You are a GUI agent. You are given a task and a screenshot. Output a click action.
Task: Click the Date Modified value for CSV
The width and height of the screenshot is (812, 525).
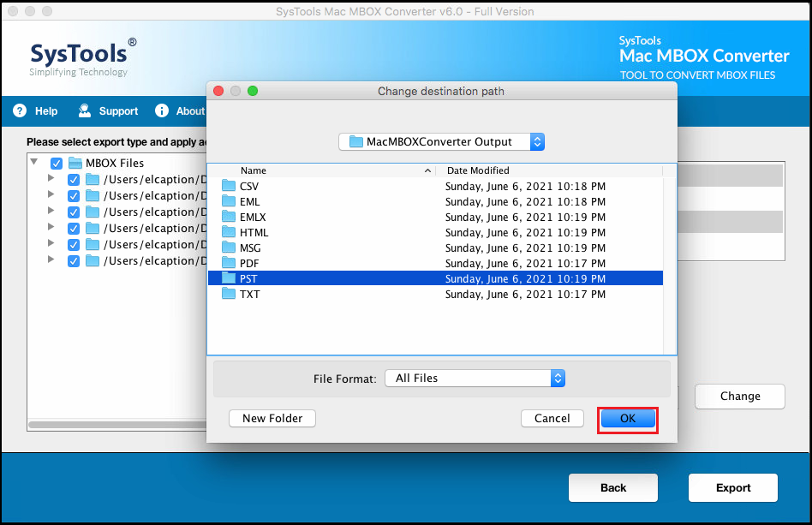pyautogui.click(x=525, y=187)
